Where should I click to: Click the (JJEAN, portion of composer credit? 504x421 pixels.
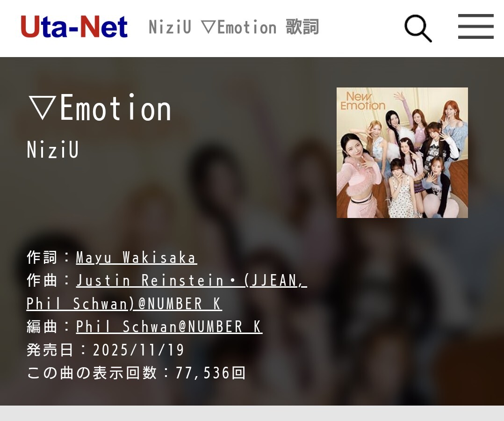tap(275, 280)
